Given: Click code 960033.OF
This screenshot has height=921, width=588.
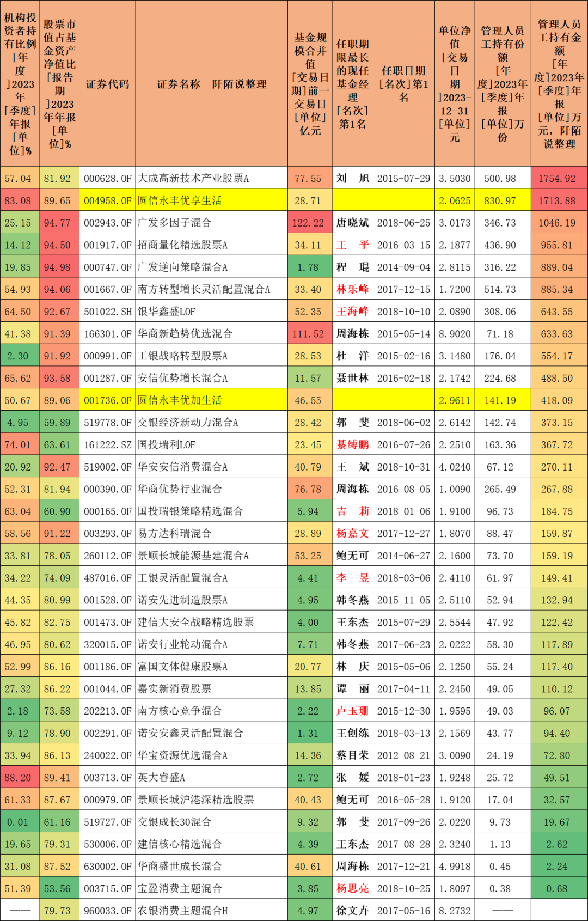Looking at the screenshot, I should 108,911.
